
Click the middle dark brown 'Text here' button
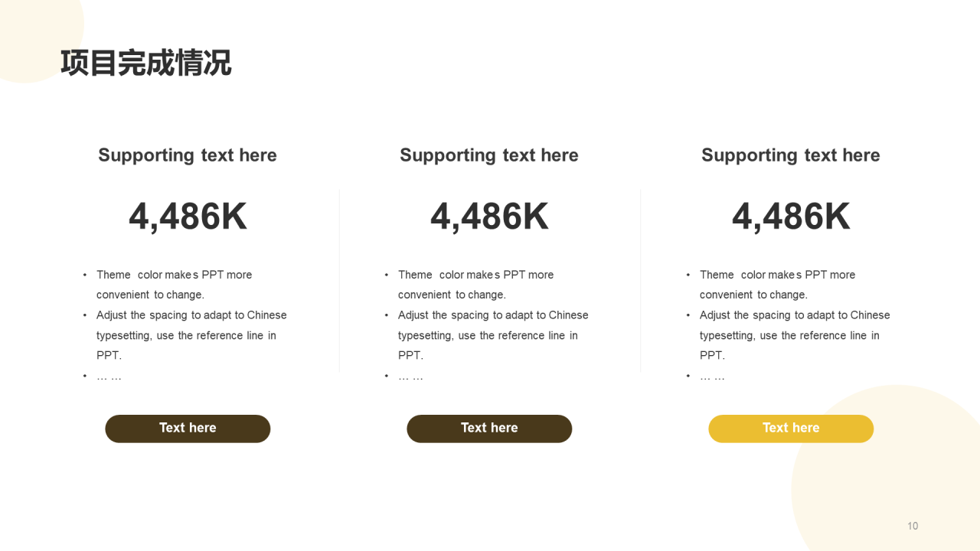[489, 429]
